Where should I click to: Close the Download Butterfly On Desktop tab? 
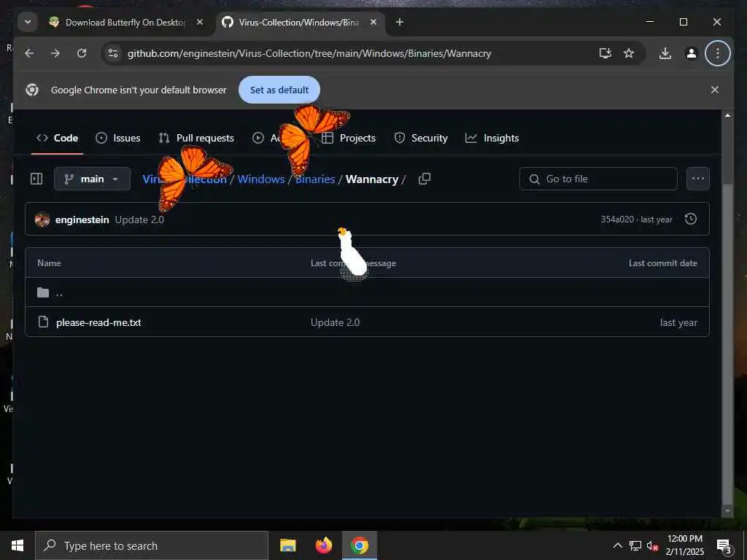tap(200, 22)
